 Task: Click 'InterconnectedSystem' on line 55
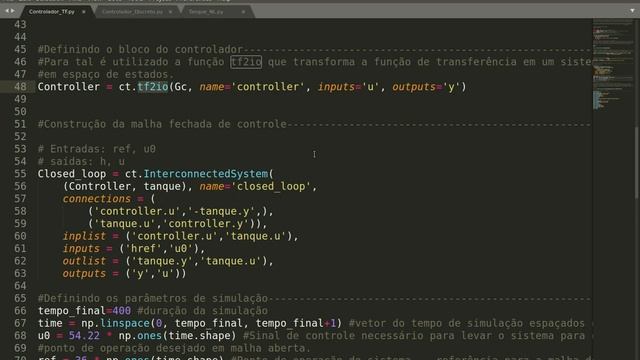pyautogui.click(x=206, y=174)
